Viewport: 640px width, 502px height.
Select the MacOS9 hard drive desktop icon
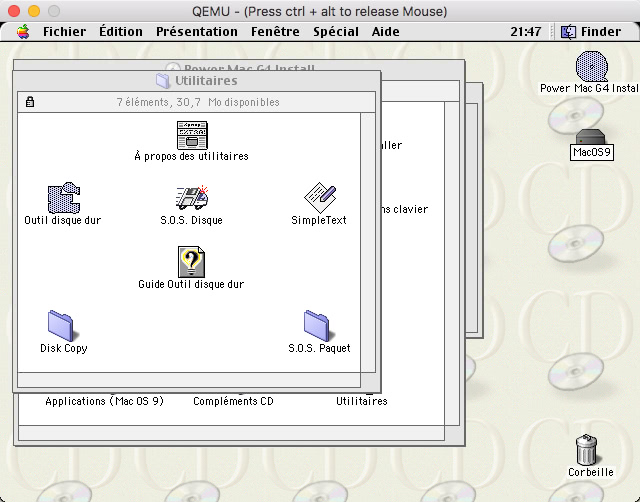click(x=591, y=136)
